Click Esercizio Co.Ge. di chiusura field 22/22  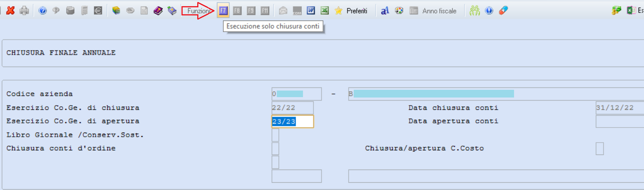[292, 108]
